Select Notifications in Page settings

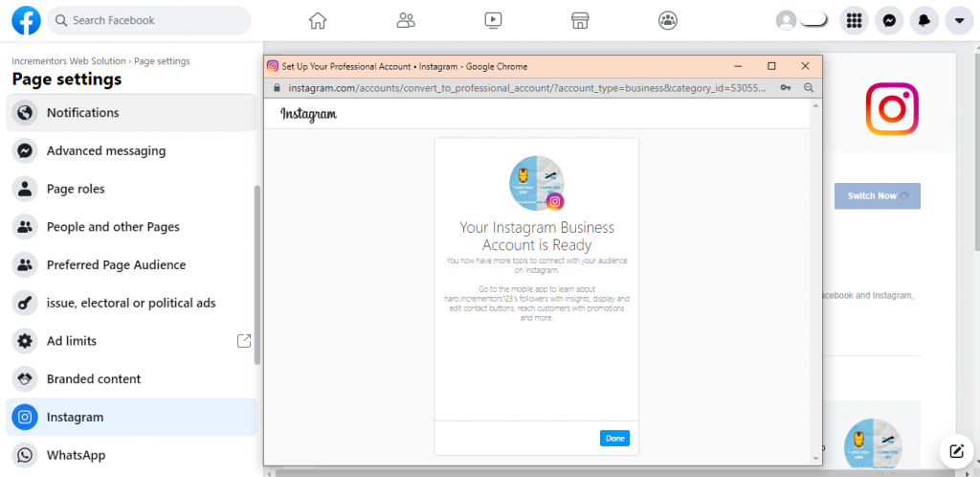(131, 113)
